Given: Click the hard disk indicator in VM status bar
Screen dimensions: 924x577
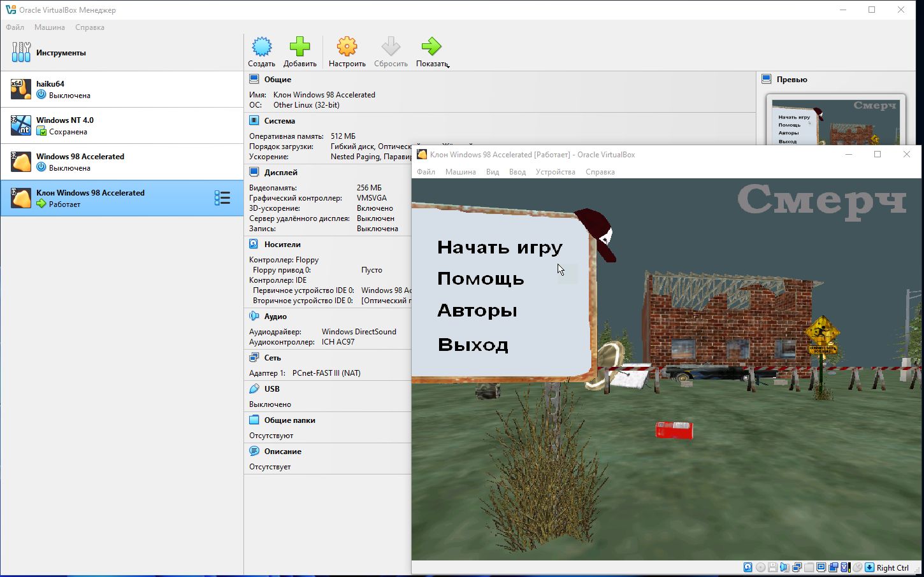Looking at the screenshot, I should point(748,567).
